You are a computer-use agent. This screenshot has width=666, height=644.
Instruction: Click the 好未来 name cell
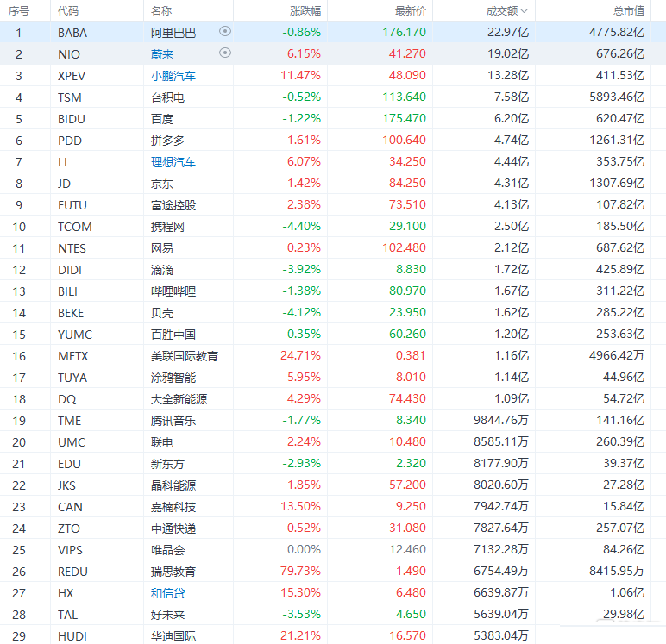(x=167, y=615)
